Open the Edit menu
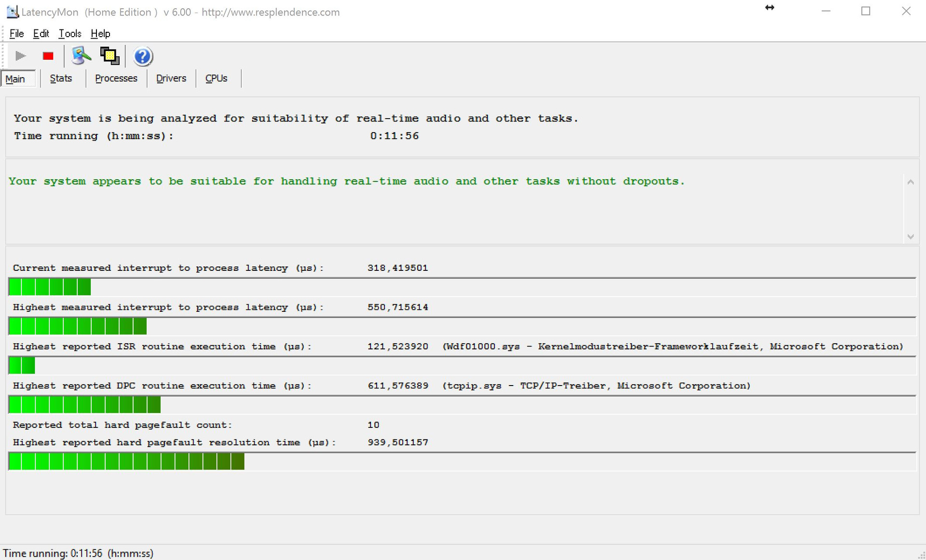The image size is (926, 560). click(41, 33)
